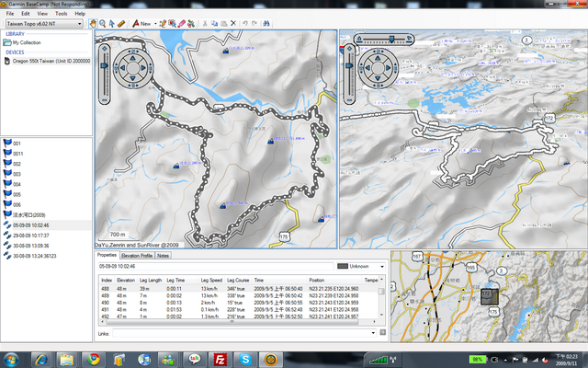Pan 3D map up with compass arrow

coord(378,58)
